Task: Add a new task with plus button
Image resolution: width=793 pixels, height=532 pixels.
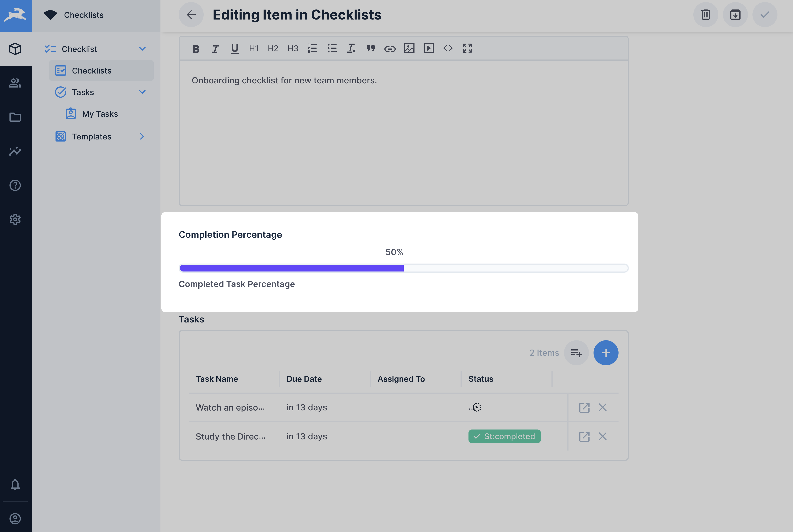Action: [x=606, y=353]
